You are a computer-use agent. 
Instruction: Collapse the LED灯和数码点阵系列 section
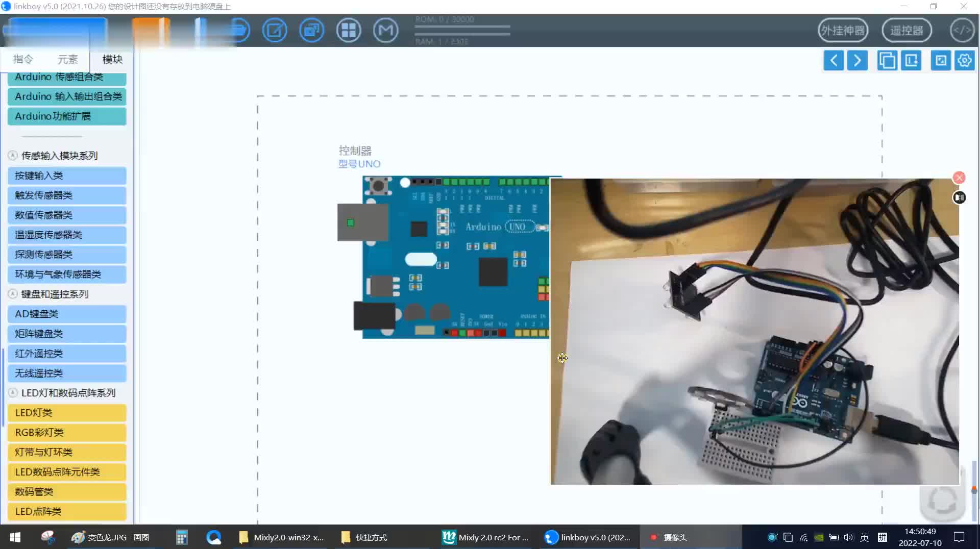coord(13,393)
